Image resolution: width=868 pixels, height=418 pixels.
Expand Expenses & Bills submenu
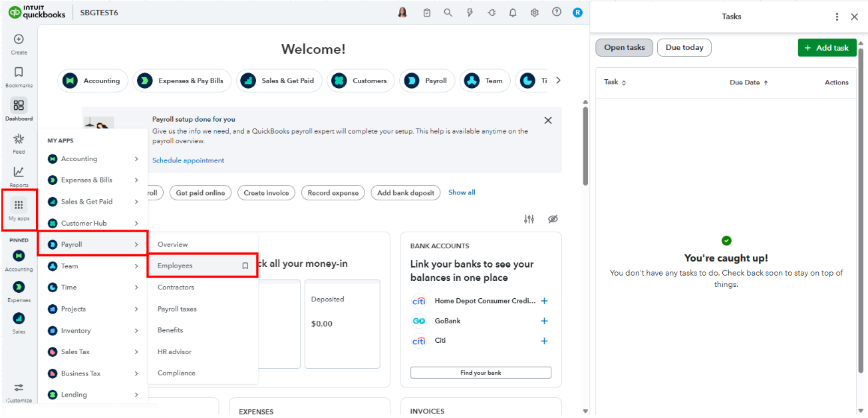[136, 180]
